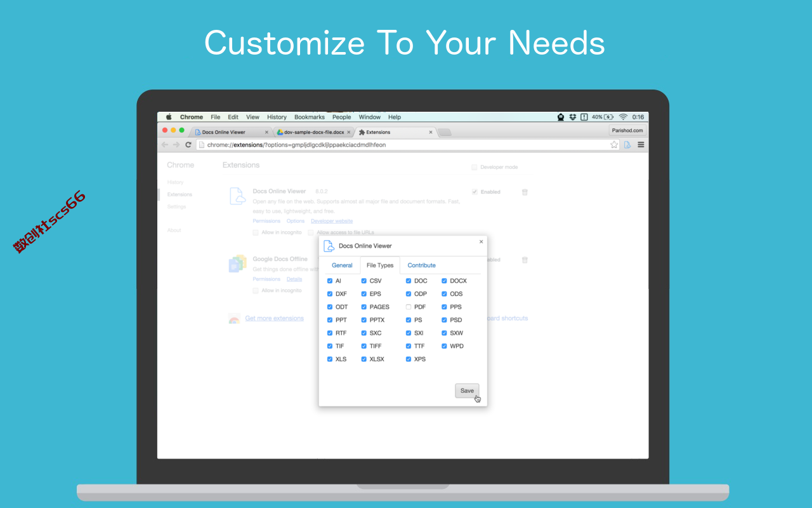812x508 pixels.
Task: Go to History in Chrome sidebar
Action: tap(175, 182)
